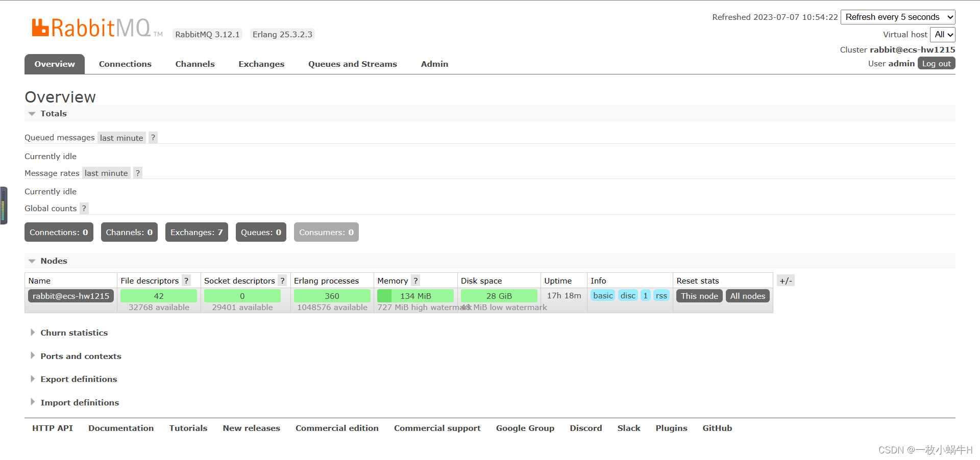Switch to the Exchanges tab

(x=261, y=64)
